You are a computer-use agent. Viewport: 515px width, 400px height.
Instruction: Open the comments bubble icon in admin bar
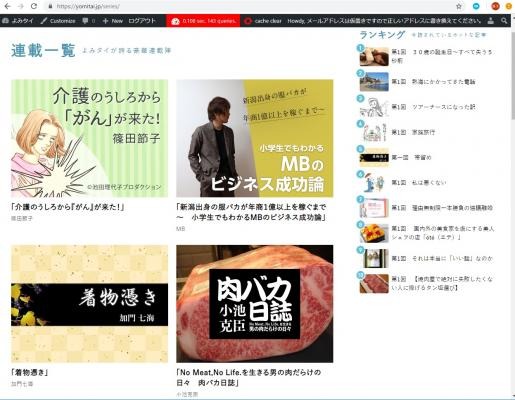tap(85, 21)
